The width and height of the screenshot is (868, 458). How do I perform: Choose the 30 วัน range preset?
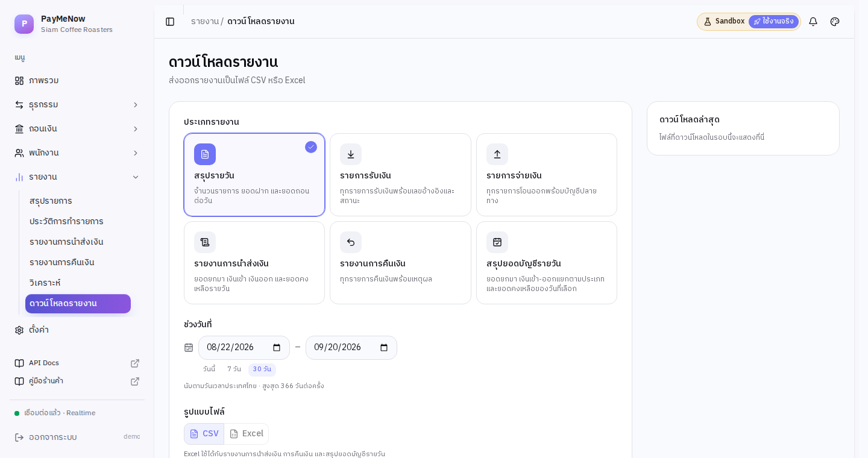point(262,369)
